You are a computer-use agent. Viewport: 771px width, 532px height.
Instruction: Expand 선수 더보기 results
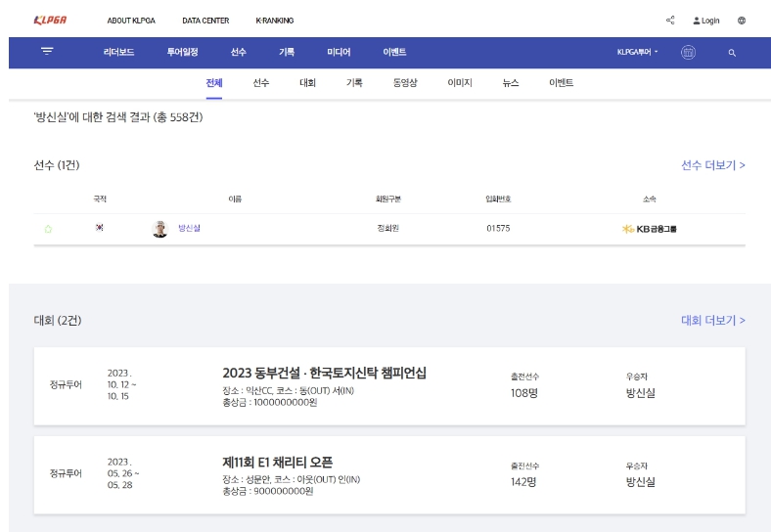[712, 165]
